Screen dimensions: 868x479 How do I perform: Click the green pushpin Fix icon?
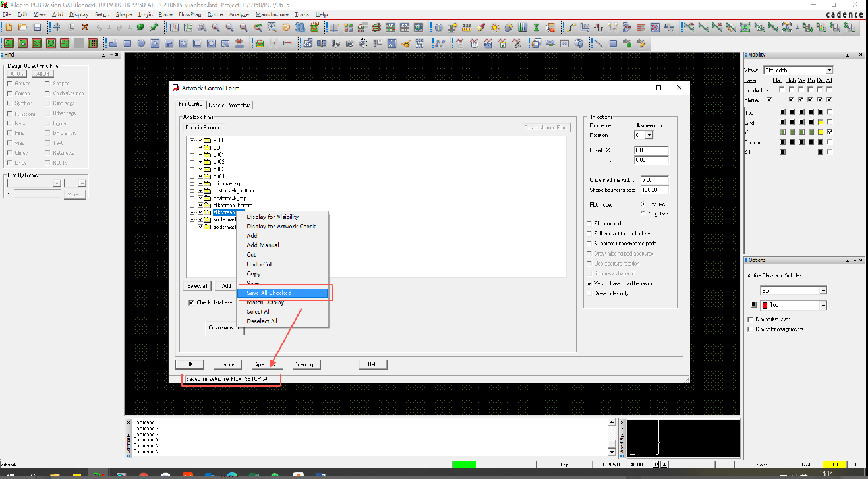click(x=154, y=27)
